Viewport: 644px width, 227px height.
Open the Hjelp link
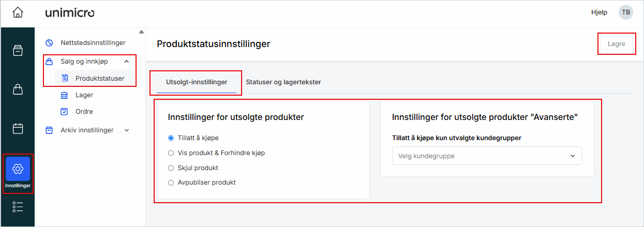pyautogui.click(x=599, y=12)
